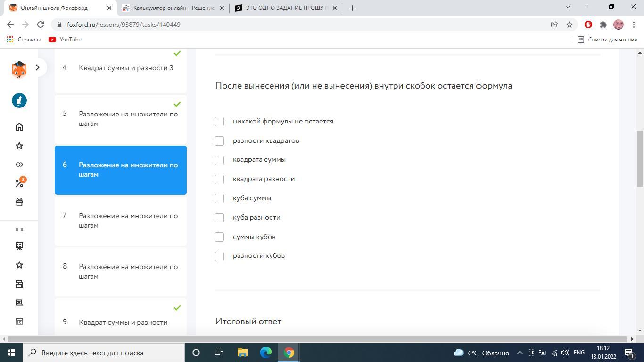The image size is (644, 362).
Task: Open the tab search dropdown arrow
Action: tap(568, 7)
